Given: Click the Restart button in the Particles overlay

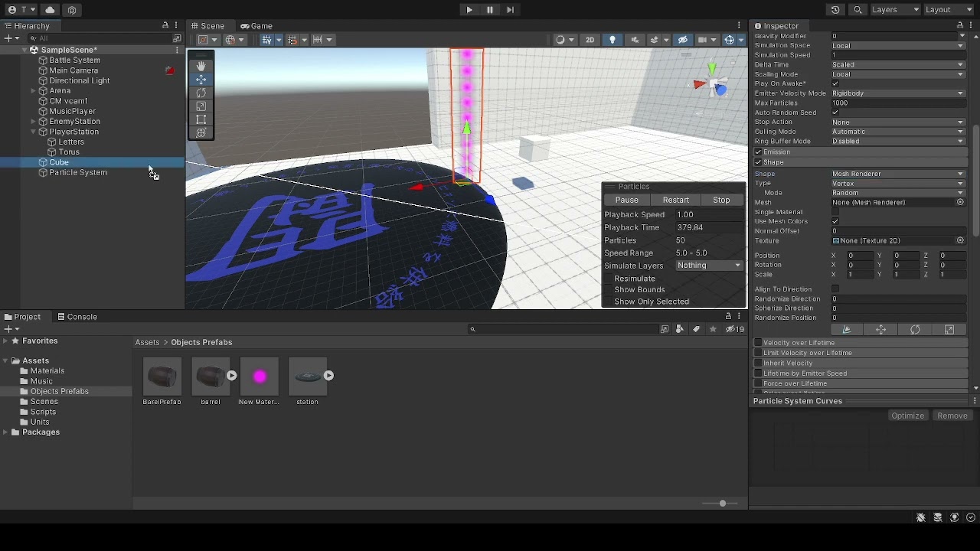Looking at the screenshot, I should pyautogui.click(x=675, y=200).
